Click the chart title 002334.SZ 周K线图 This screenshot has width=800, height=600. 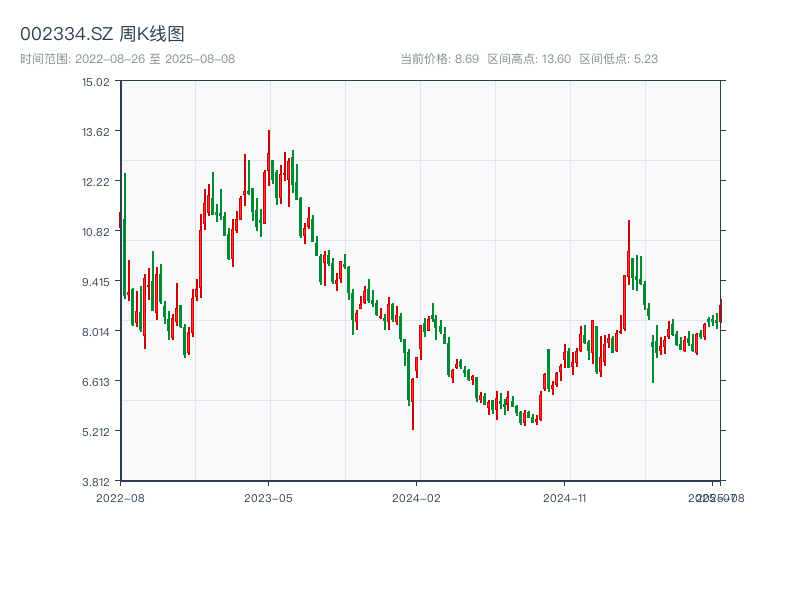(x=102, y=34)
